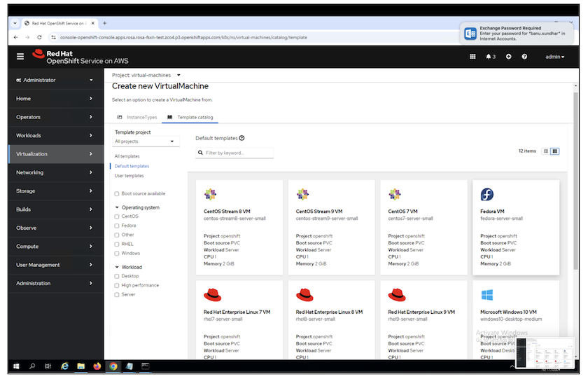588x379 pixels.
Task: Show All templates
Action: pos(127,156)
